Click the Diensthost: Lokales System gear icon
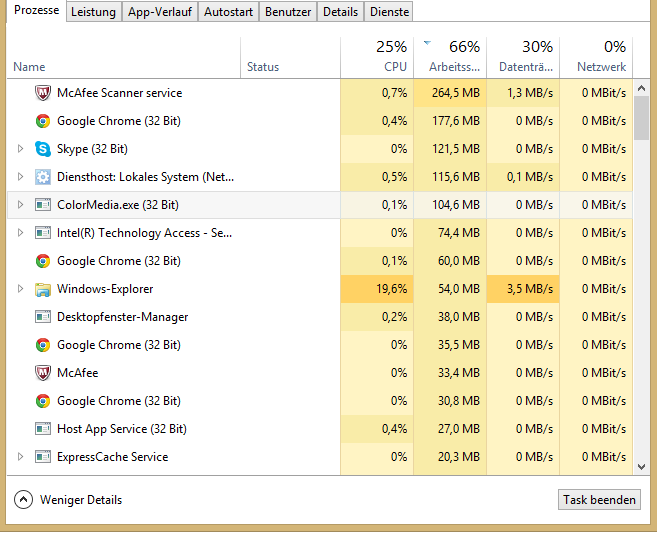The width and height of the screenshot is (657, 534). click(43, 177)
